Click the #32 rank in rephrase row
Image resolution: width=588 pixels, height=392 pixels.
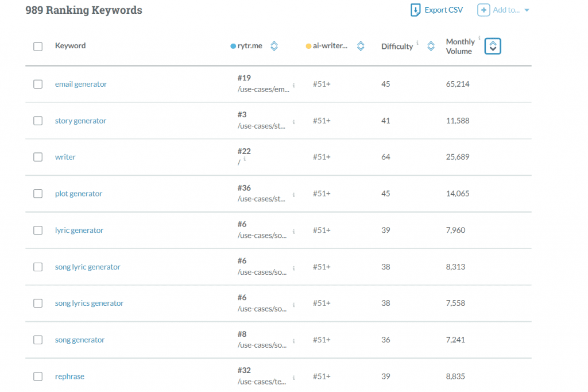[x=244, y=371]
